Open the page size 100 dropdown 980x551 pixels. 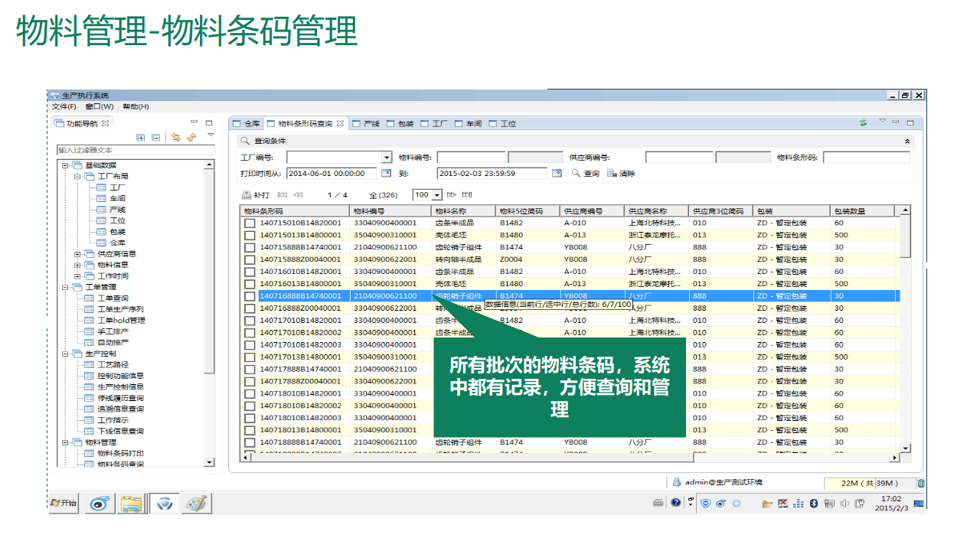[438, 195]
